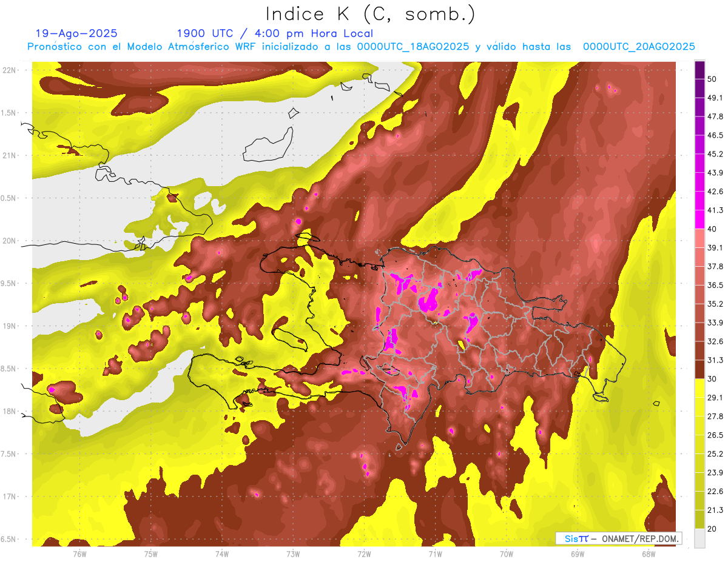Click the "73W" longitude label
Viewport: 728px width, 562px height.
coord(293,554)
